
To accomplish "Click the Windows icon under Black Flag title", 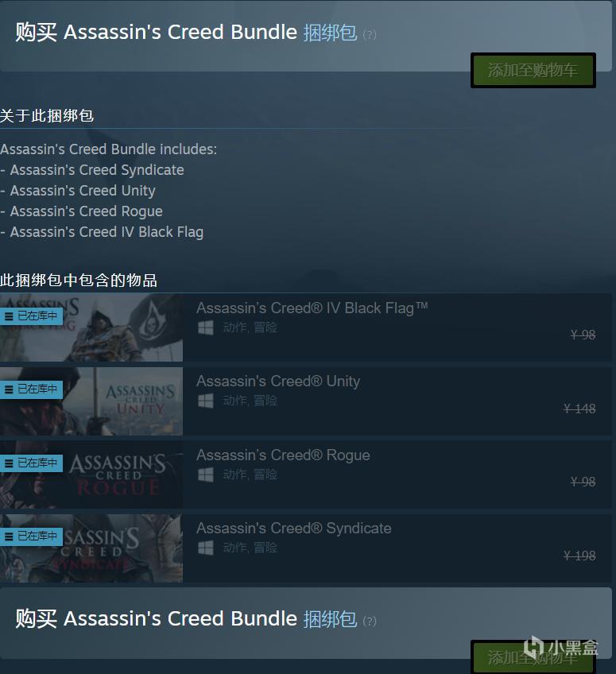I will click(206, 328).
